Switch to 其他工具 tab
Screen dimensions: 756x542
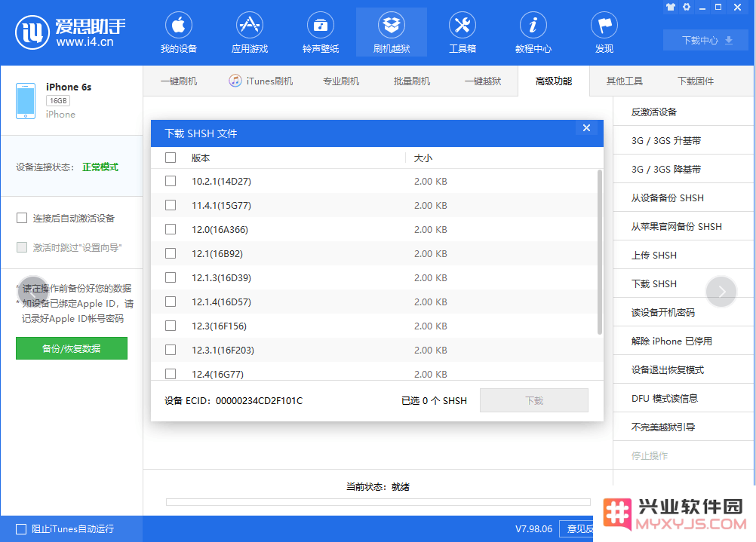tap(625, 81)
